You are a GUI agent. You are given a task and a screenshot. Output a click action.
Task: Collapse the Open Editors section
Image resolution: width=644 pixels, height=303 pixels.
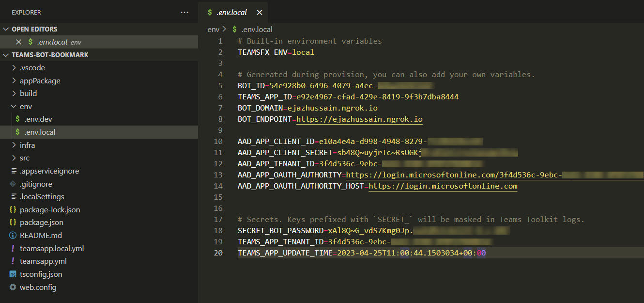[x=6, y=29]
